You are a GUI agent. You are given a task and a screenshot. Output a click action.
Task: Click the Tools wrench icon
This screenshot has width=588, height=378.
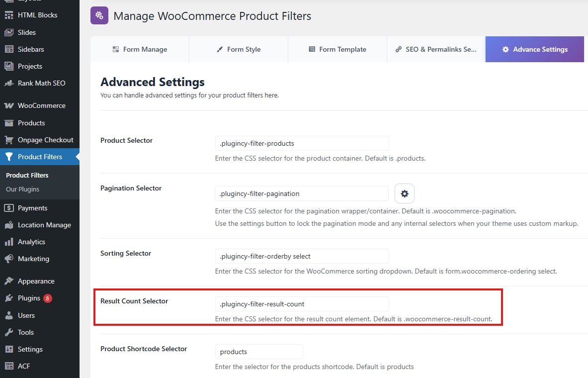9,332
